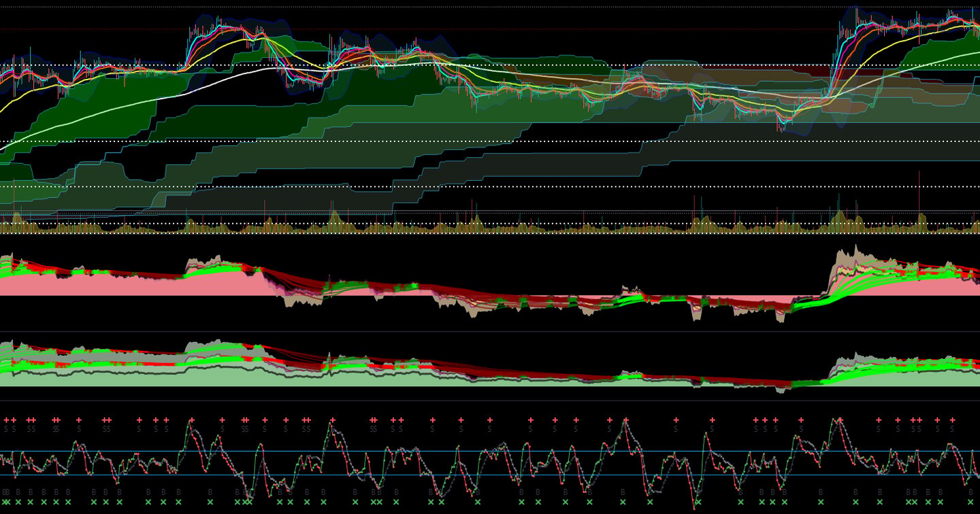Click the rightmost green X buy marker
This screenshot has height=514, width=980.
point(970,502)
